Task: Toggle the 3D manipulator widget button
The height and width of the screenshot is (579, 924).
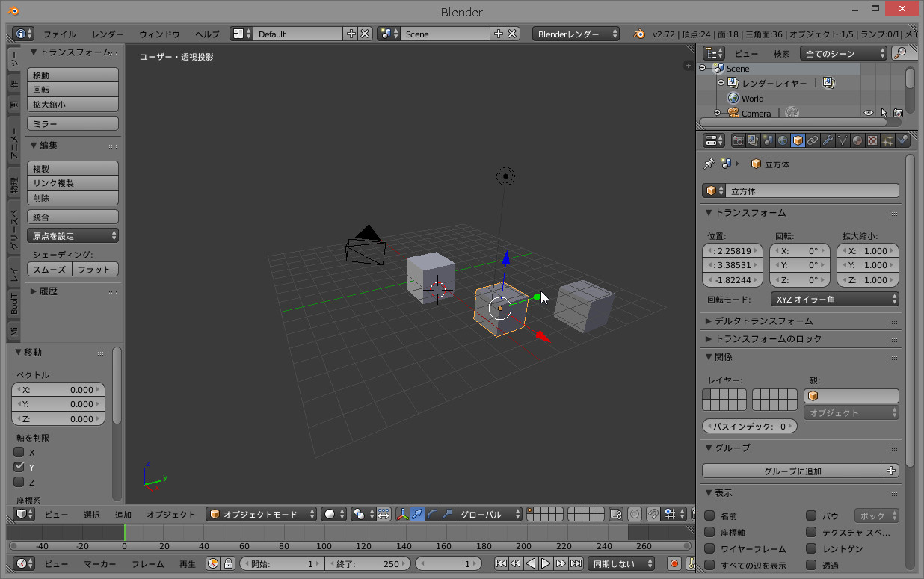Action: click(x=403, y=514)
